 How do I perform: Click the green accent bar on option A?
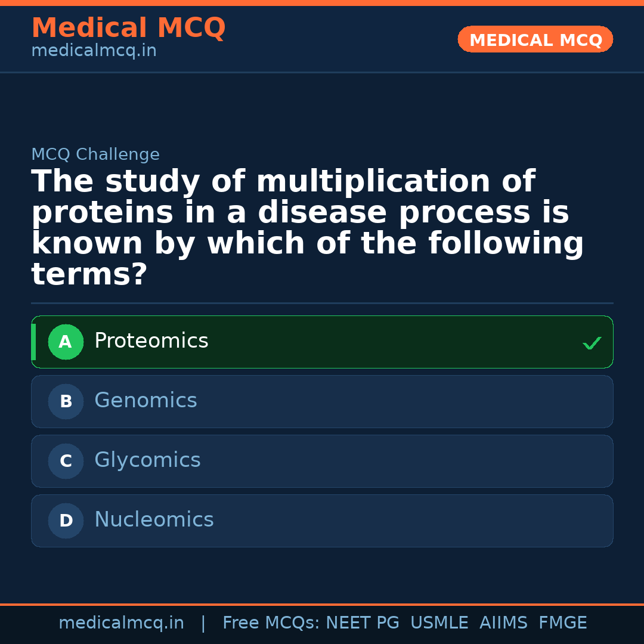point(33,342)
